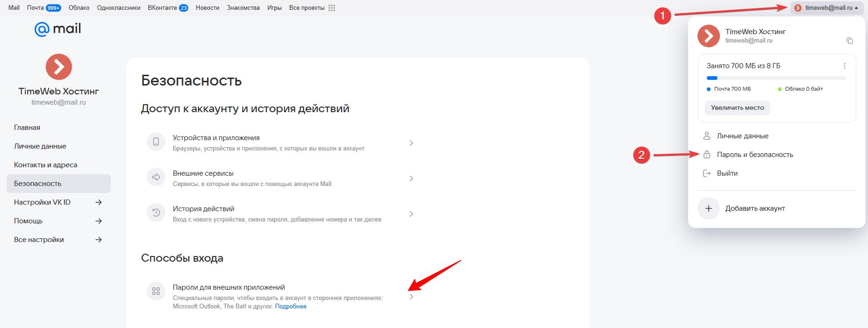Screen dimensions: 868x328
Task: Click TimeWeb Хостинг name in popup
Action: [x=755, y=32]
